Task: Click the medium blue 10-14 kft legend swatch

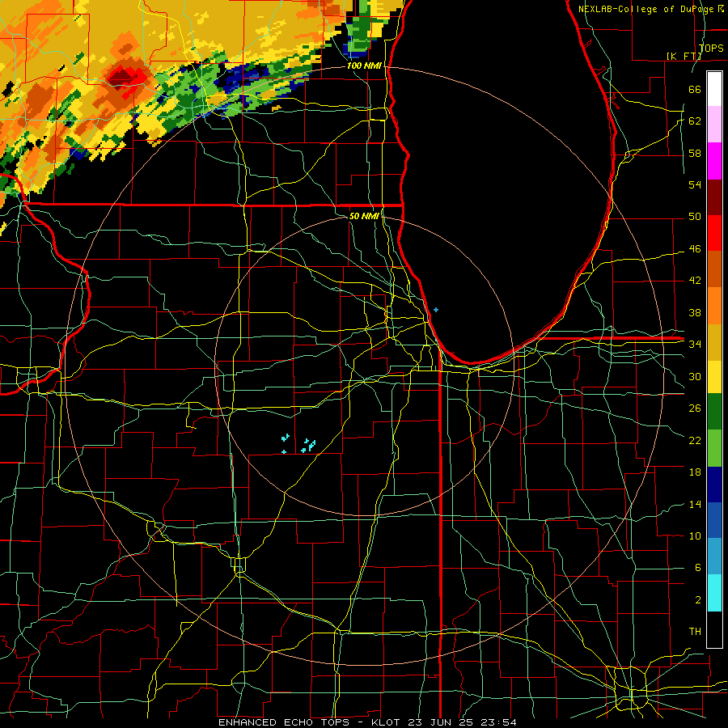Action: point(714,520)
